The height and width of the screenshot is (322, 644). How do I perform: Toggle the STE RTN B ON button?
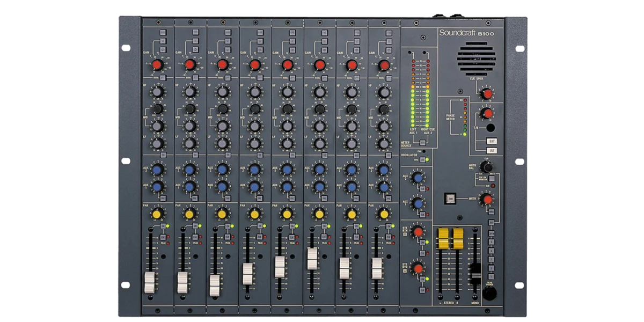pos(423,243)
